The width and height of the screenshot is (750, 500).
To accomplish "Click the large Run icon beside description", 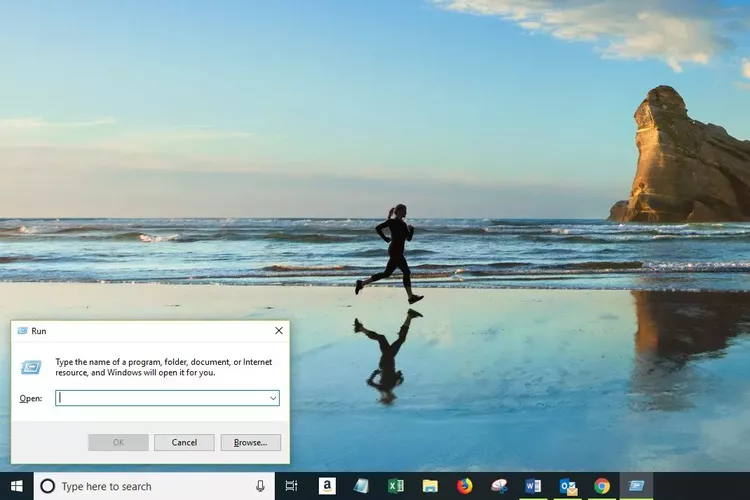I will 31,367.
